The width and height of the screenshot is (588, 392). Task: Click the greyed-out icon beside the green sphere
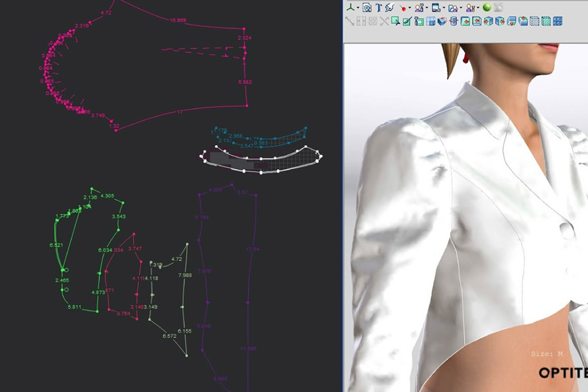pyautogui.click(x=499, y=7)
